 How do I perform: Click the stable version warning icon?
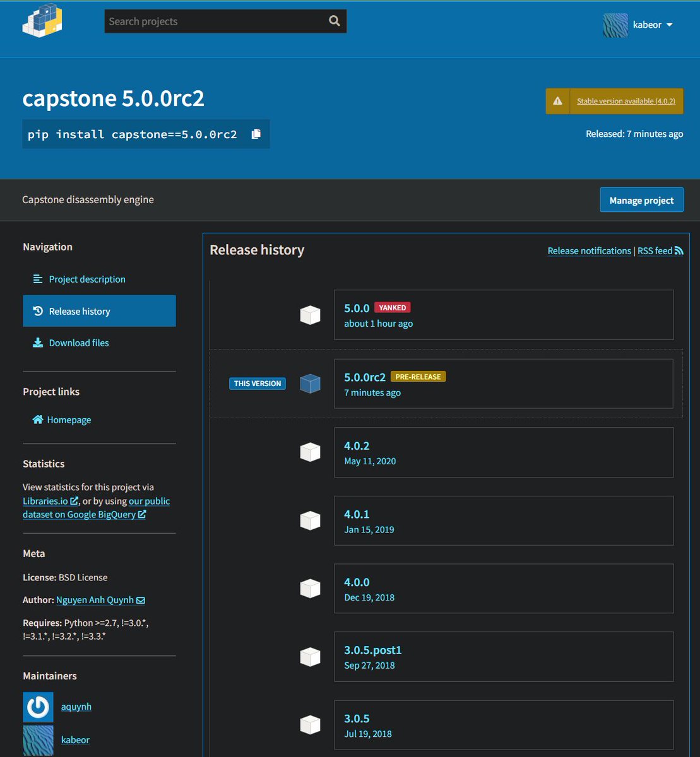[557, 101]
